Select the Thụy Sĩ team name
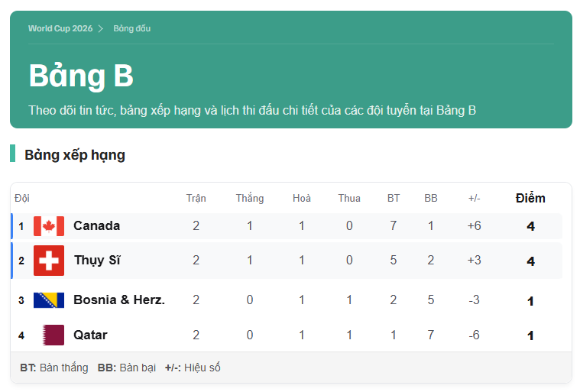 [x=97, y=261]
